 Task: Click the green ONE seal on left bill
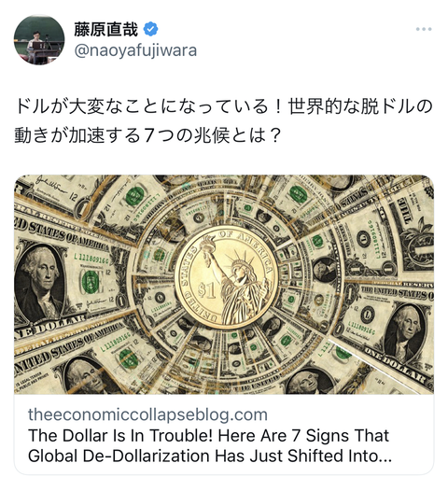91,282
